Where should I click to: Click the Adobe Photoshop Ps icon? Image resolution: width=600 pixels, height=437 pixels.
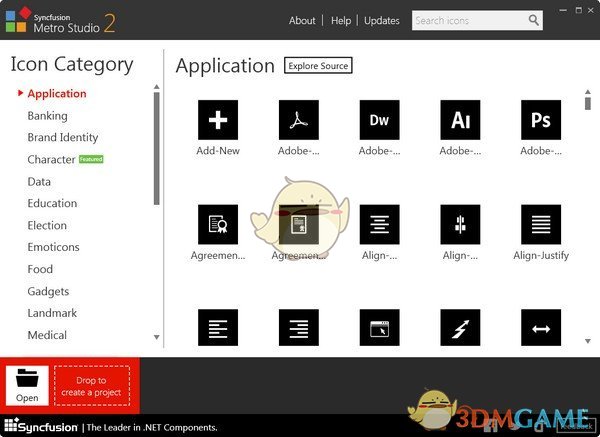[541, 120]
